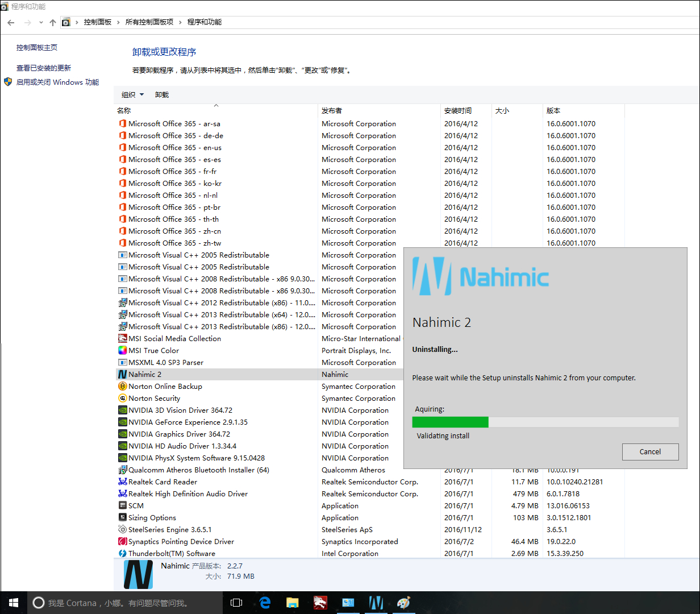Click Cortana search box on taskbar
Screen dimensions: 700x614
pyautogui.click(x=125, y=603)
